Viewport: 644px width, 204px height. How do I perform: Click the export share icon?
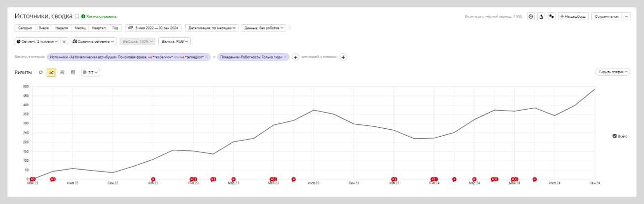[541, 16]
